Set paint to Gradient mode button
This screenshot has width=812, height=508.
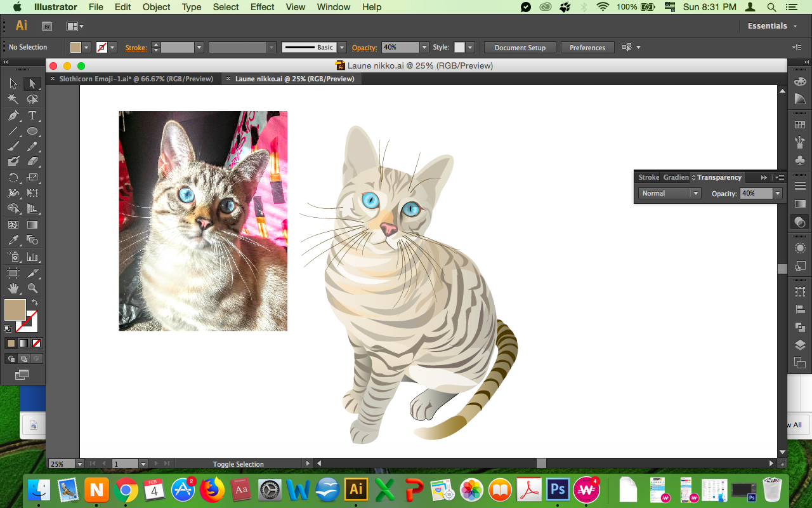(x=23, y=343)
